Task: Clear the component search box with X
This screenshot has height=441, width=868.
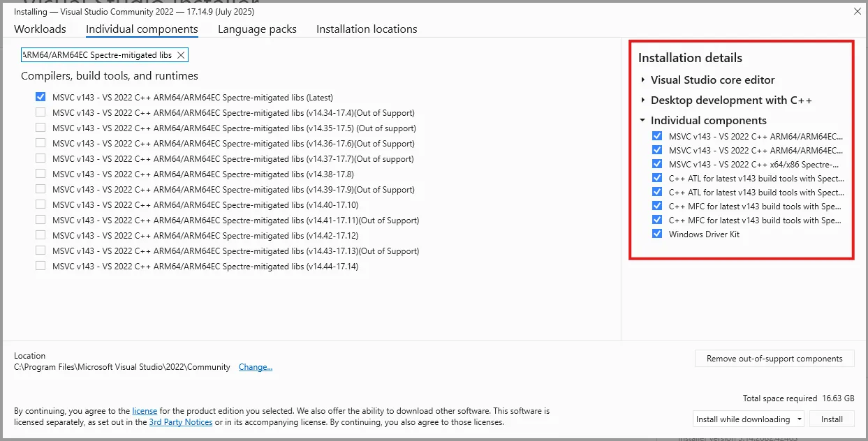Action: pyautogui.click(x=181, y=55)
